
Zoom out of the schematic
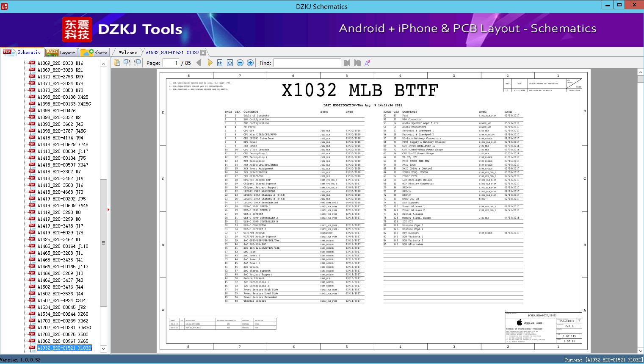click(x=240, y=63)
